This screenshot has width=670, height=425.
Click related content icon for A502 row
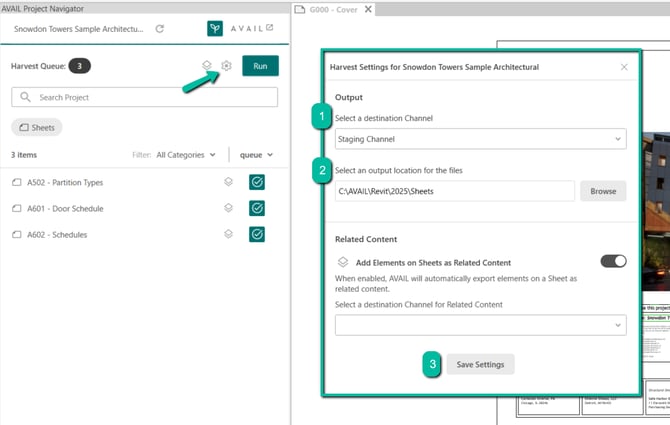[228, 182]
